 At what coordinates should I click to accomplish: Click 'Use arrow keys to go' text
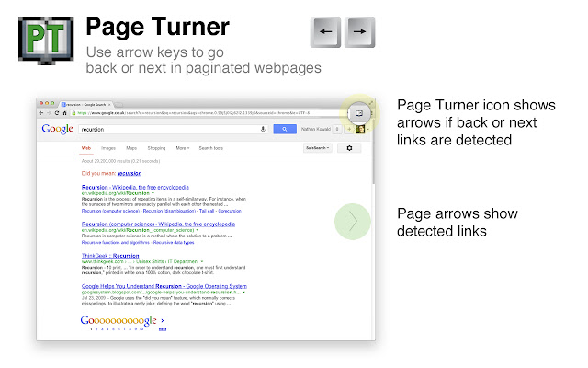[155, 52]
